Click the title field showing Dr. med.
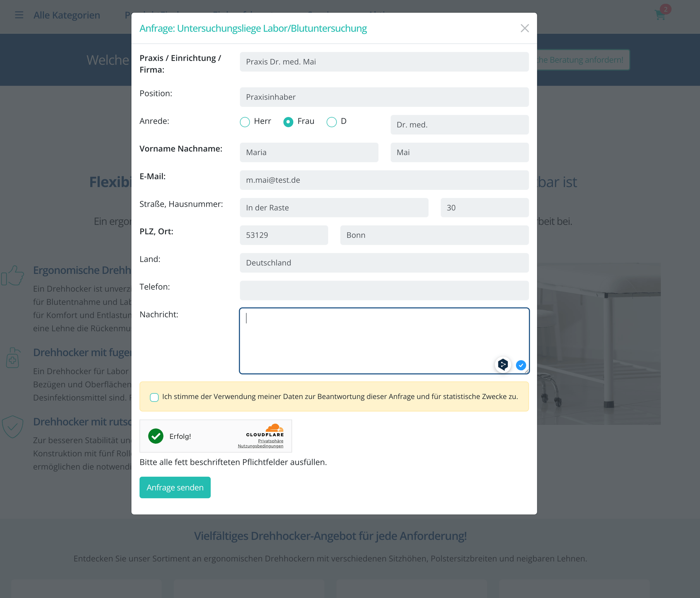Screen dimensions: 700x598 pos(459,125)
